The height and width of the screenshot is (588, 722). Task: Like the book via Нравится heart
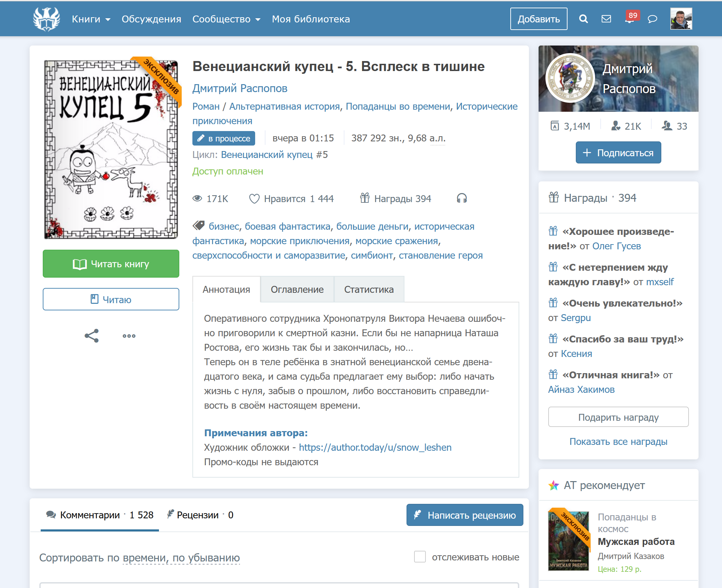tap(254, 199)
